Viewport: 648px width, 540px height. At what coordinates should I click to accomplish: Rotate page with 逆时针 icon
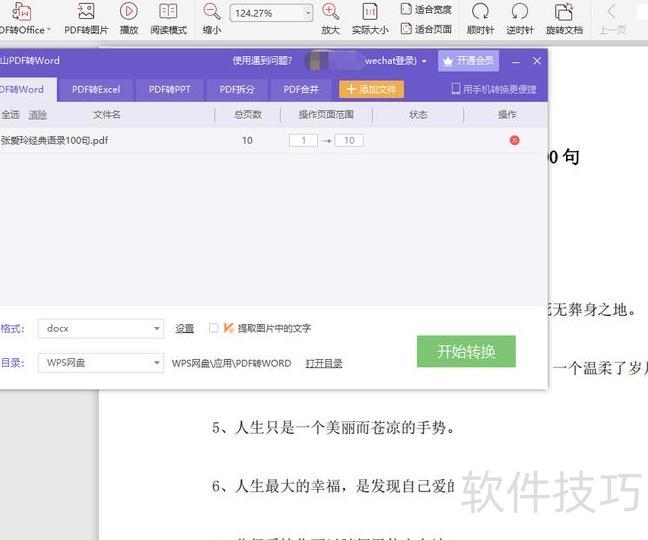coord(519,13)
